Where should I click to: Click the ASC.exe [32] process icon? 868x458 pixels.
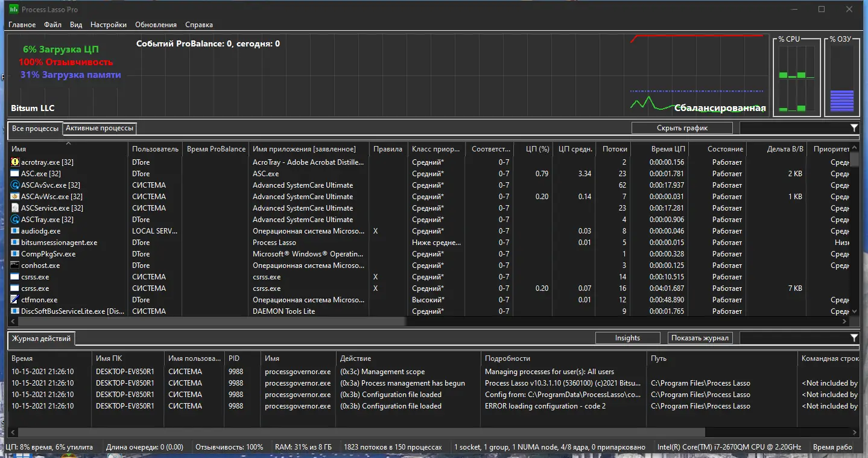click(15, 174)
